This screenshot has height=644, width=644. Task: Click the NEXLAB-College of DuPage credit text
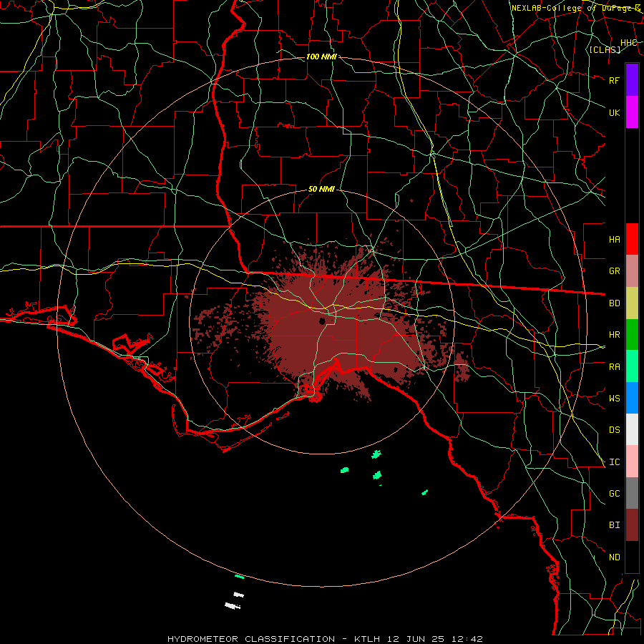pos(575,8)
